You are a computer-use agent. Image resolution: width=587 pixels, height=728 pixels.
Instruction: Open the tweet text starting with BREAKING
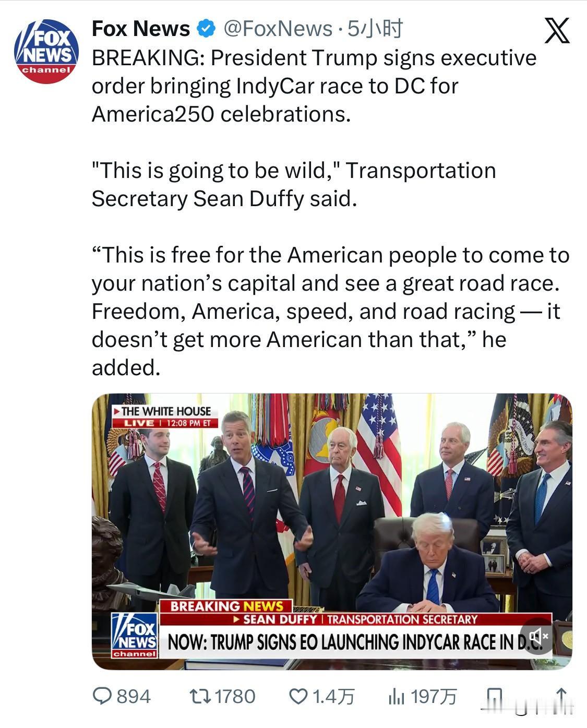(314, 86)
